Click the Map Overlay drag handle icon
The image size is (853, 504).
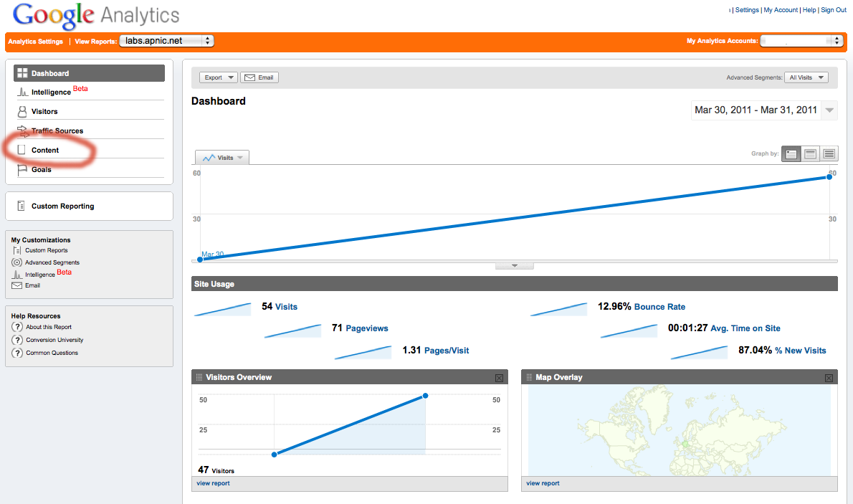coord(529,377)
